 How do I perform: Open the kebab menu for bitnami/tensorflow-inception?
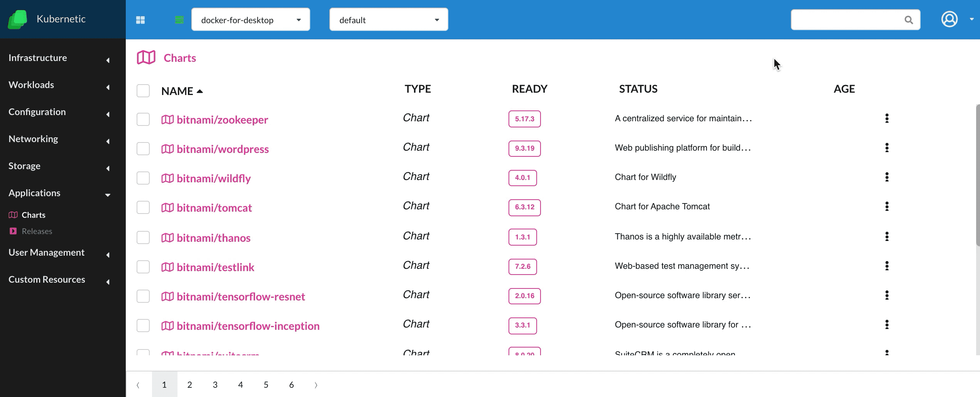pos(887,324)
